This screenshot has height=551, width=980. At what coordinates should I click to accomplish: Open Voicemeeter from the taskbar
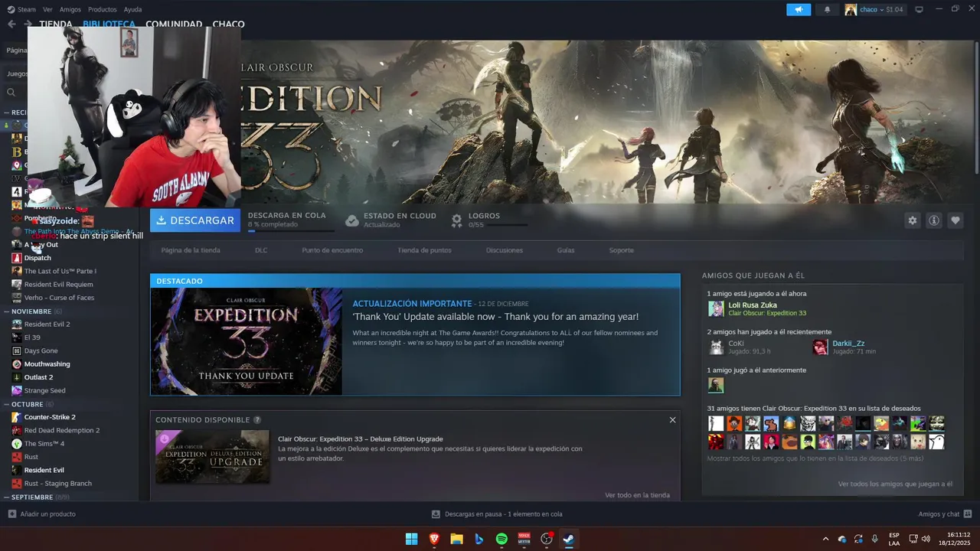[524, 539]
